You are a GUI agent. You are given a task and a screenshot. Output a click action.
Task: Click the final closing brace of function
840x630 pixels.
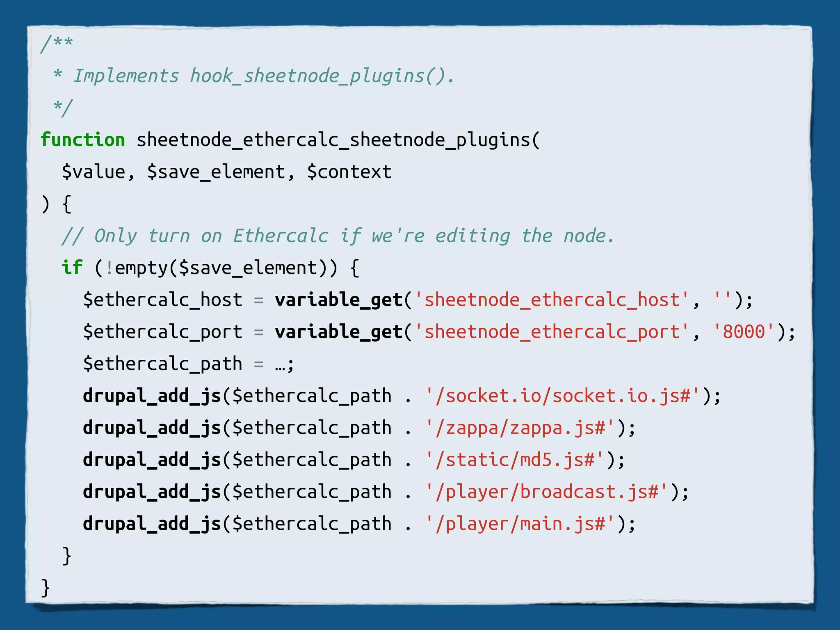pos(45,587)
